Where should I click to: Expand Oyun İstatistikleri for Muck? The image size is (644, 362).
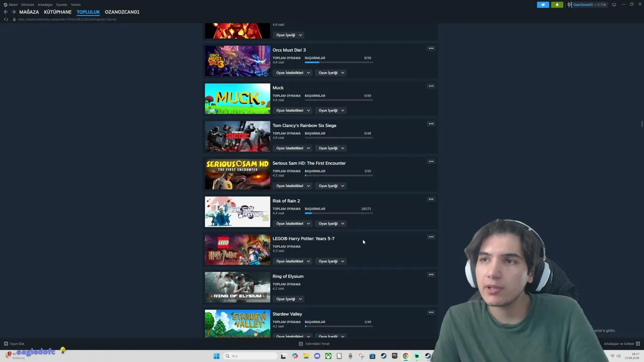pos(293,111)
